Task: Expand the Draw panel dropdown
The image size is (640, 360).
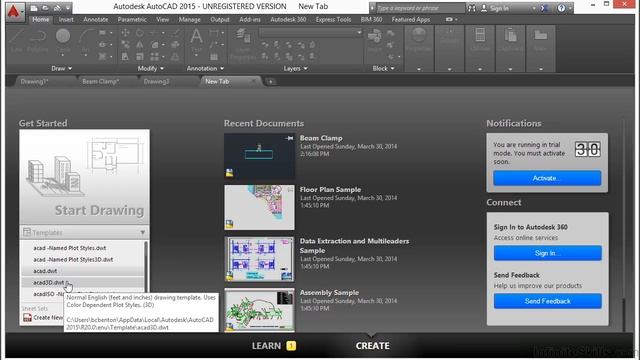Action: click(x=62, y=69)
